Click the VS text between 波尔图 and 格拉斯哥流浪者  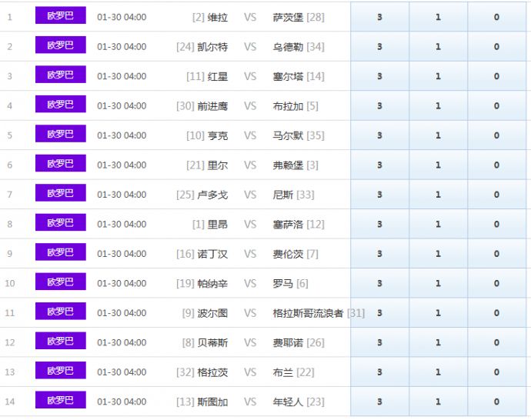[x=250, y=313]
